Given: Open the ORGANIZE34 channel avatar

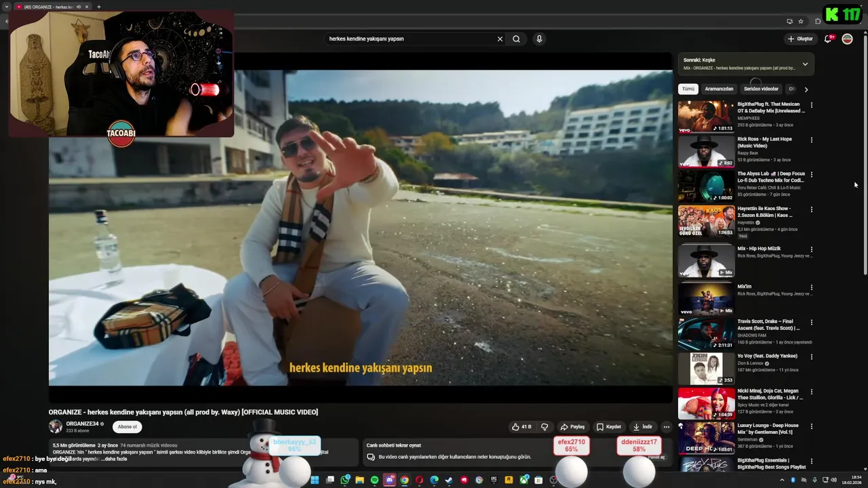Looking at the screenshot, I should click(55, 426).
